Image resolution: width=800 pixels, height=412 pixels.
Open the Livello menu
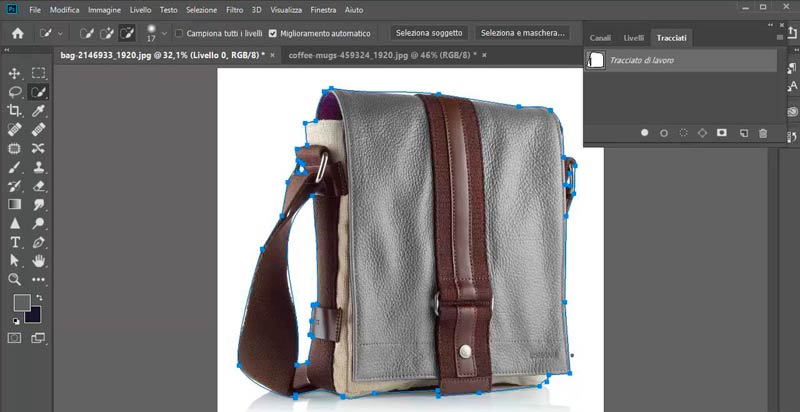click(x=140, y=10)
